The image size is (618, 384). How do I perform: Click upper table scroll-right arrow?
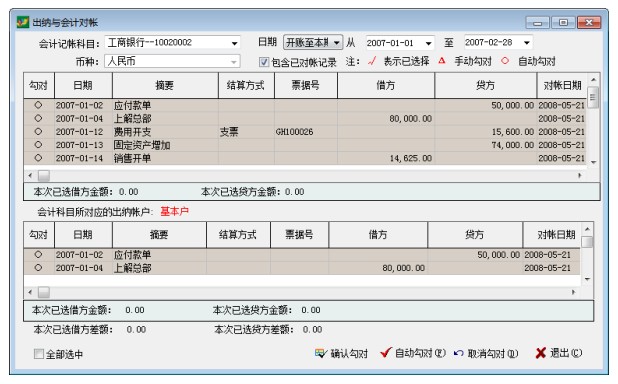coord(579,175)
